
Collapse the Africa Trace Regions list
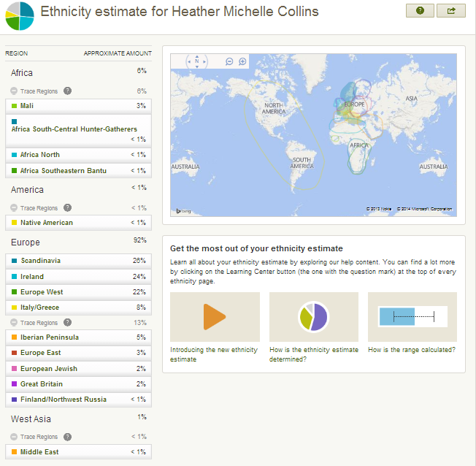(14, 91)
